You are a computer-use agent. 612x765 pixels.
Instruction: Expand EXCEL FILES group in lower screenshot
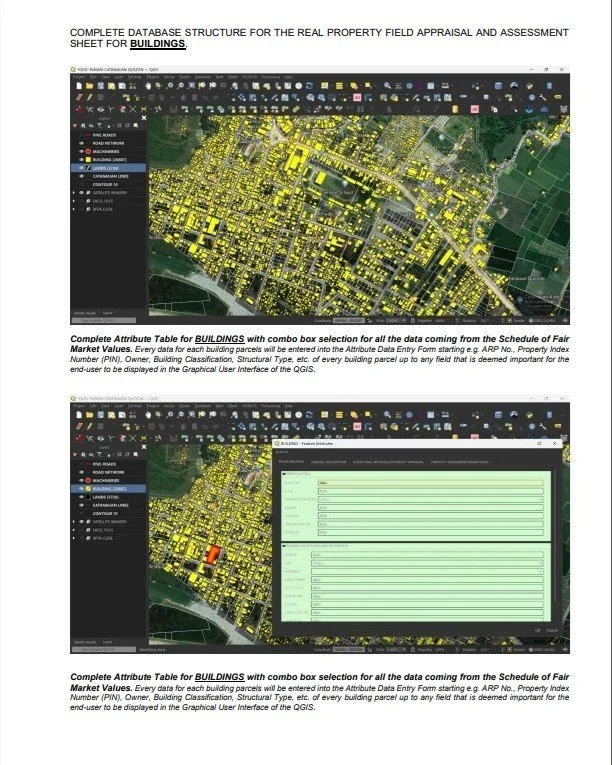click(x=75, y=530)
